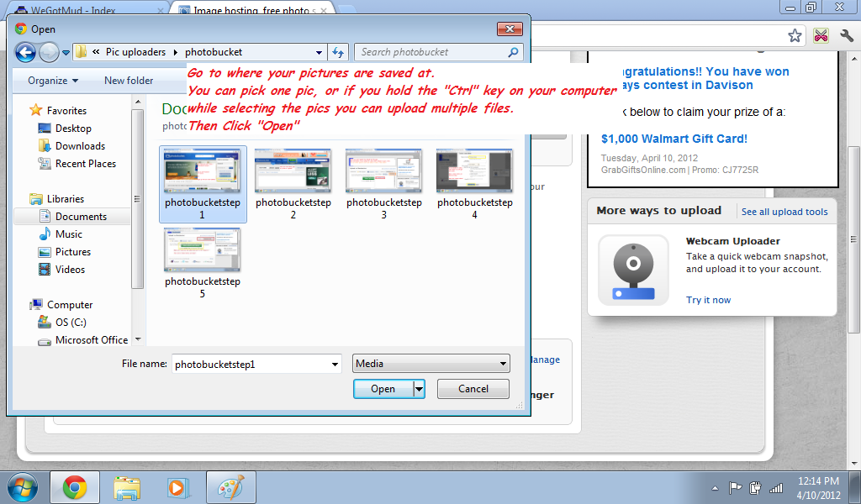Switch to the WeGotMud Index tab

pos(84,10)
